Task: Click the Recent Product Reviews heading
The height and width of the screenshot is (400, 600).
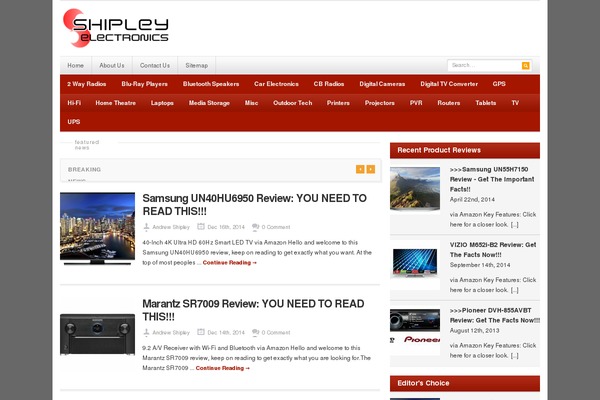Action: click(x=439, y=150)
